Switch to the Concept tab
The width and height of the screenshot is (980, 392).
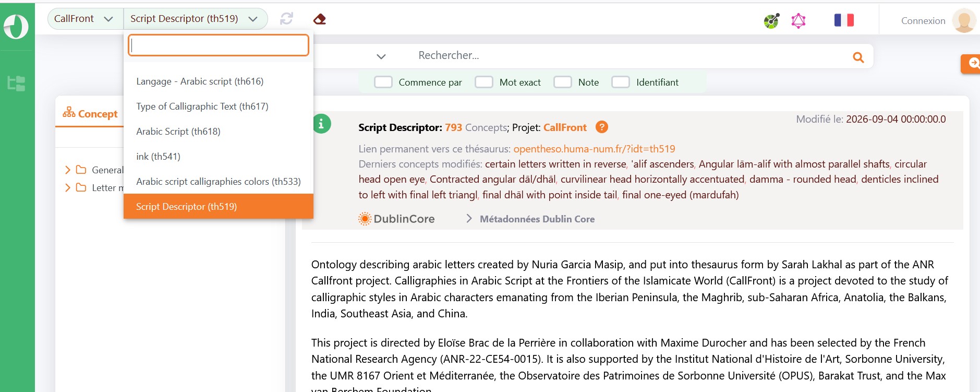tap(90, 114)
